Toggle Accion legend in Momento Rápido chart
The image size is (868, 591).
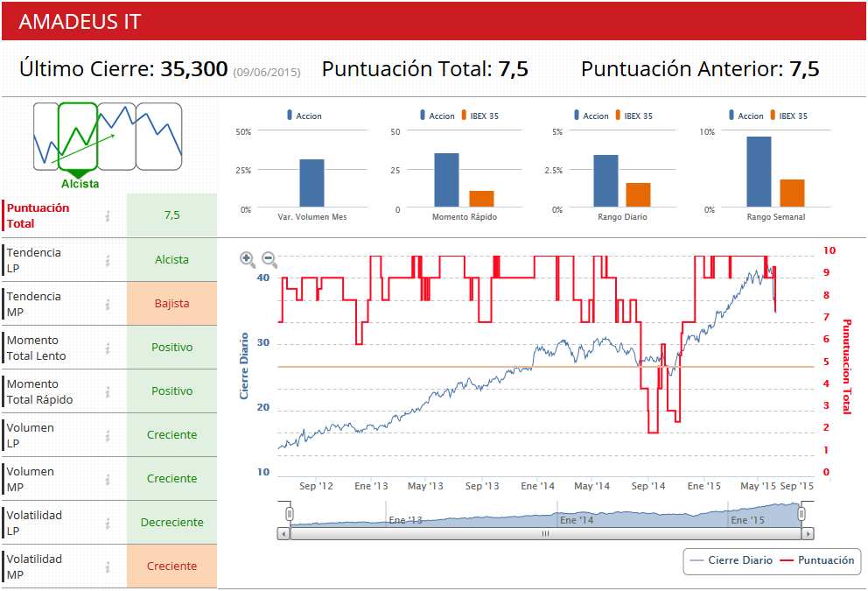[437, 116]
